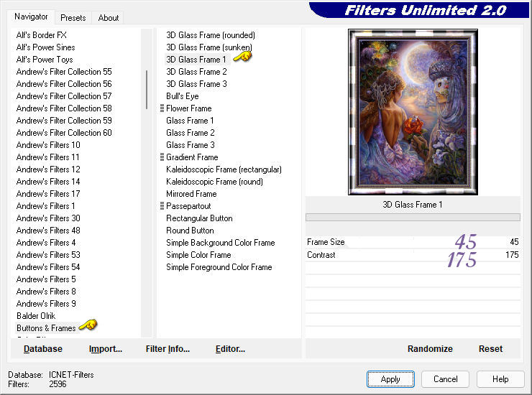Image resolution: width=532 pixels, height=395 pixels.
Task: Select Glass Frame 2
Action: (191, 133)
